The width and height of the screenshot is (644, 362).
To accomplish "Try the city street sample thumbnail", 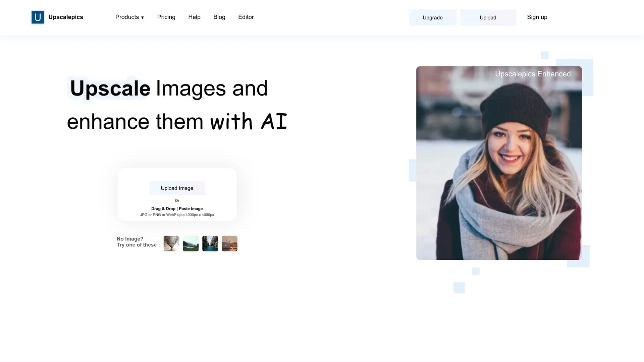I will (210, 243).
